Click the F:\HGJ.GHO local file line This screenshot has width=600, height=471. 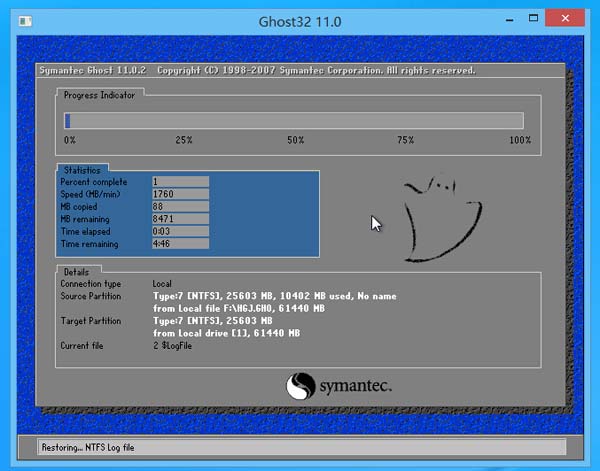239,308
